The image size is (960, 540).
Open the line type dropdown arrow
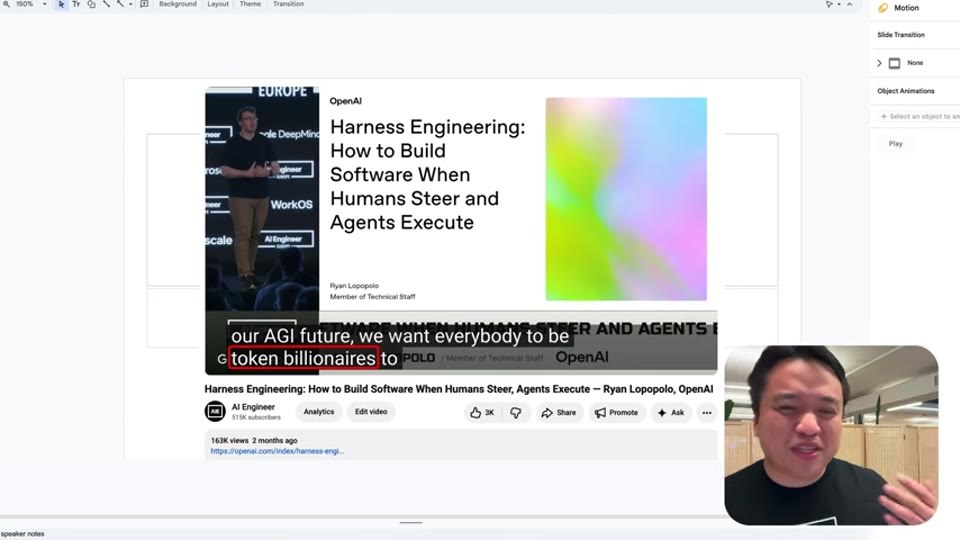pyautogui.click(x=130, y=4)
